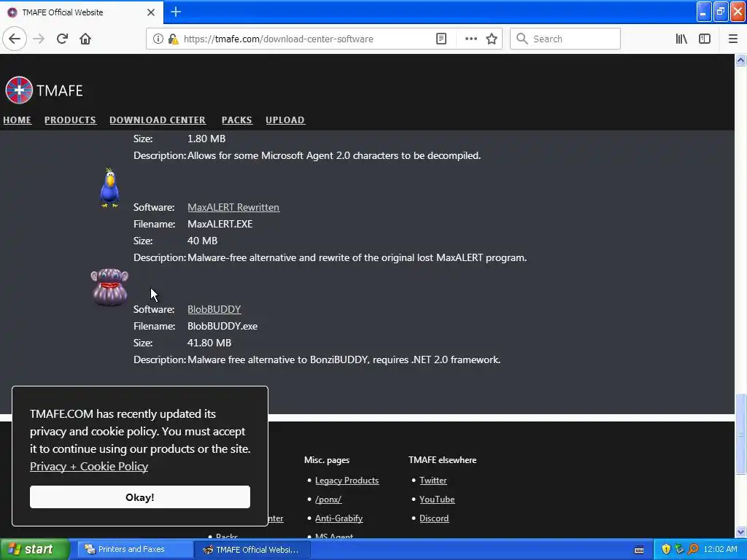This screenshot has width=747, height=560.
Task: Open PRODUCTS in site navigation
Action: 70,120
